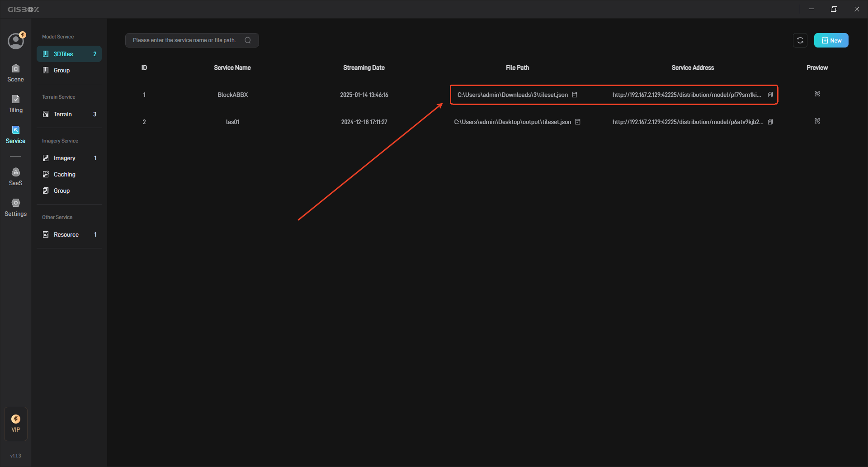Screen dimensions: 868x467
Task: Focus the service name search field
Action: [192, 40]
